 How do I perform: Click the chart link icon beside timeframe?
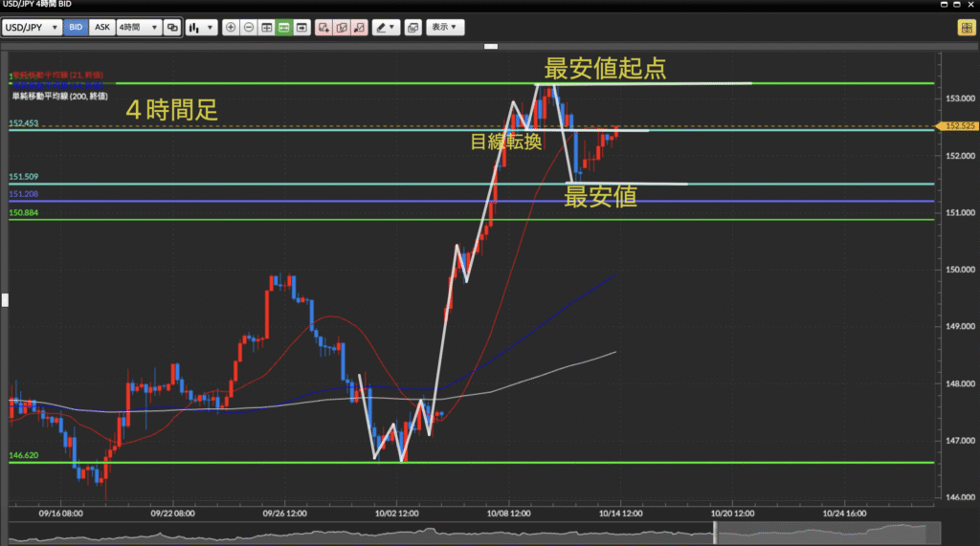(172, 28)
